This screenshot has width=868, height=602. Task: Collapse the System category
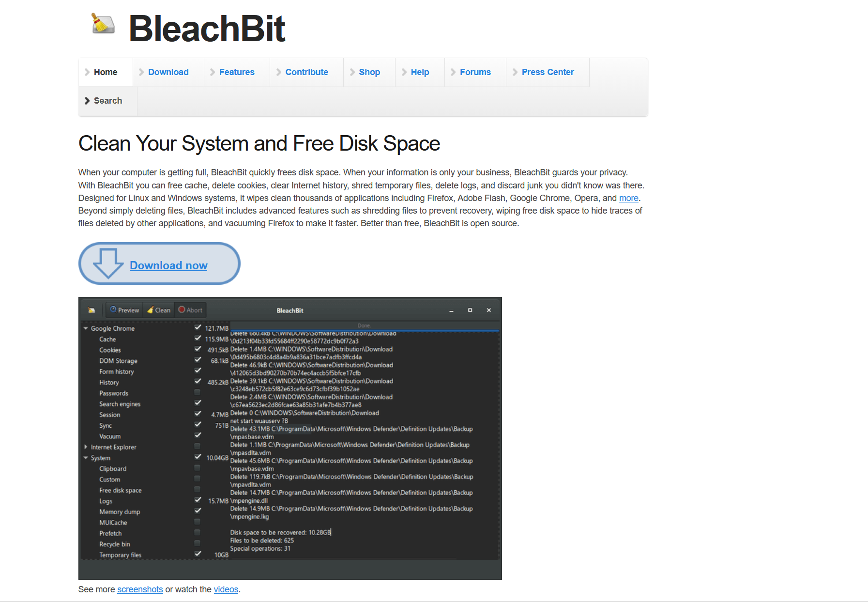click(x=86, y=458)
